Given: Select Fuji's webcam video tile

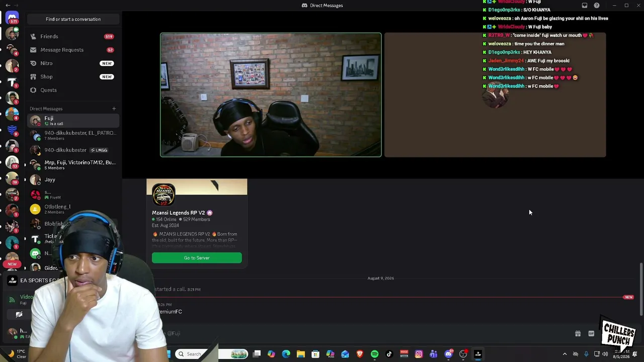Looking at the screenshot, I should point(271,95).
